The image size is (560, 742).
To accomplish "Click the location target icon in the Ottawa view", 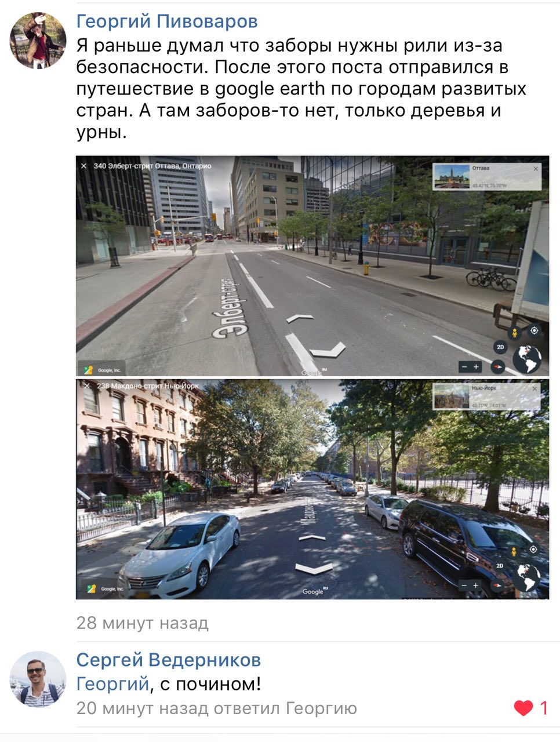I will click(x=534, y=330).
